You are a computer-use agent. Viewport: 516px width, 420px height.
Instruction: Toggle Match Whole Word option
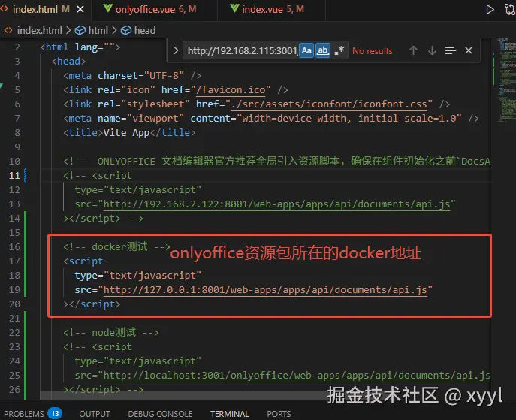coord(323,50)
